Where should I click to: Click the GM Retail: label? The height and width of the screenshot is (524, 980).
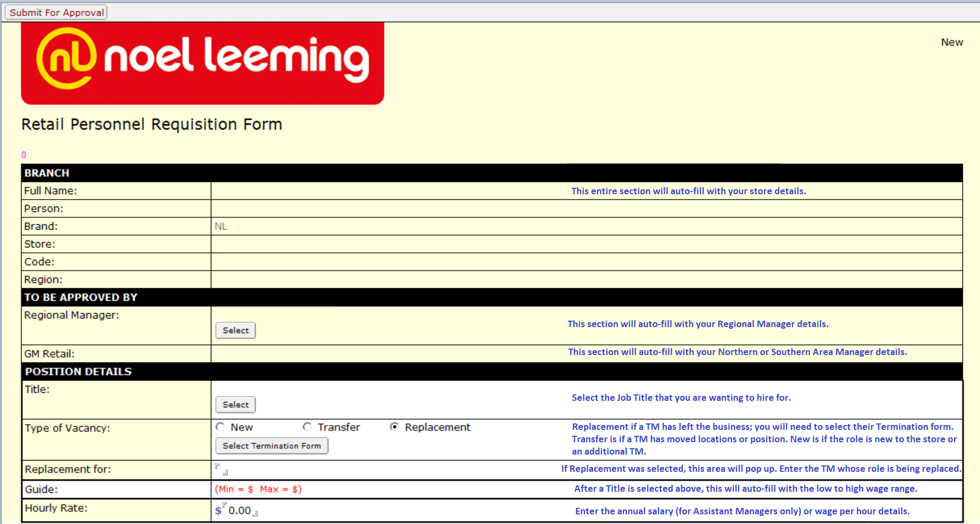point(50,354)
